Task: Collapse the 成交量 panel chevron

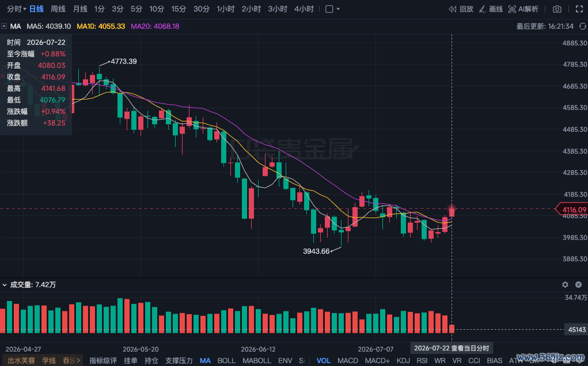Action: coord(5,285)
